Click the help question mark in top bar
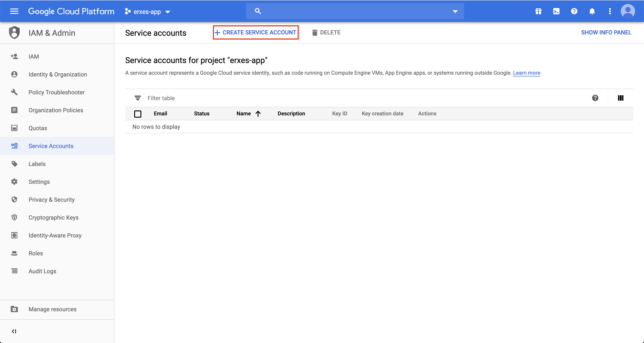This screenshot has height=343, width=644. pos(574,11)
